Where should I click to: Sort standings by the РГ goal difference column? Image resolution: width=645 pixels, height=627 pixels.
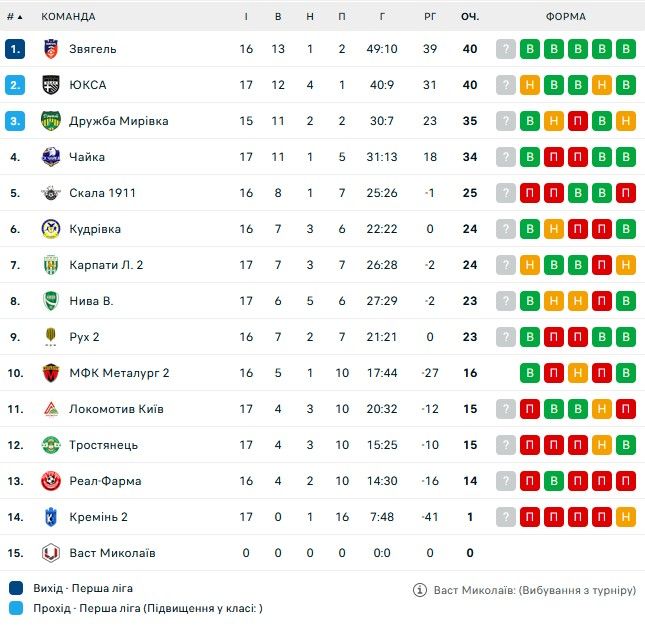430,17
